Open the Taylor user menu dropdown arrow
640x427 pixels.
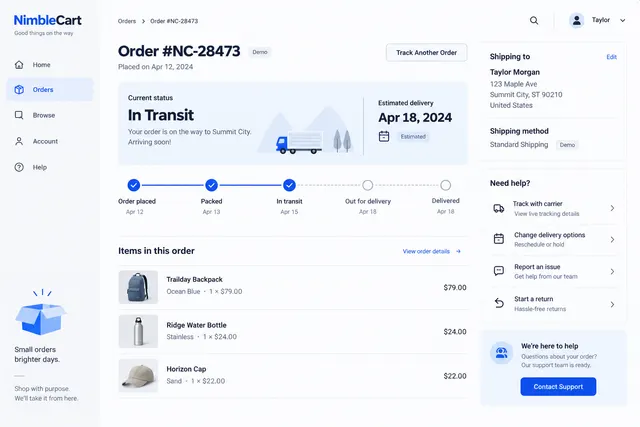pyautogui.click(x=622, y=20)
